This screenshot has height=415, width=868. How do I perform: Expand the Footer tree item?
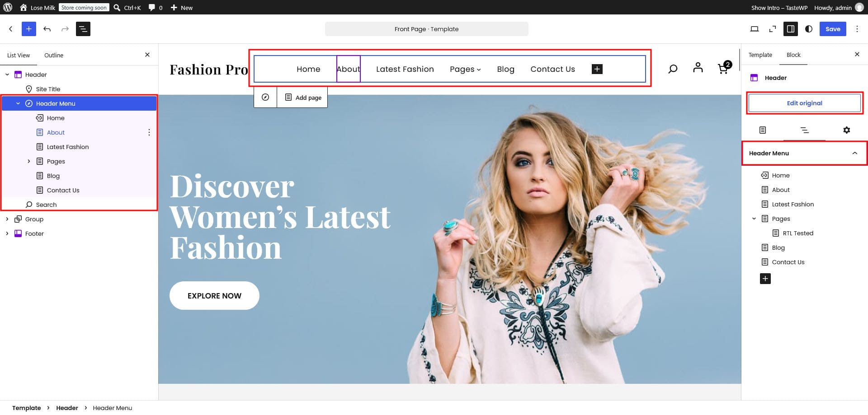coord(7,233)
